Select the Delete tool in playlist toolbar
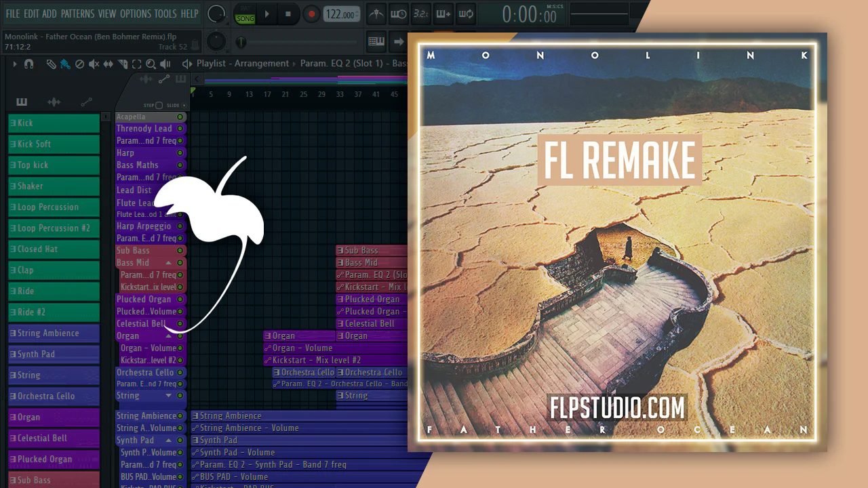 pos(79,64)
